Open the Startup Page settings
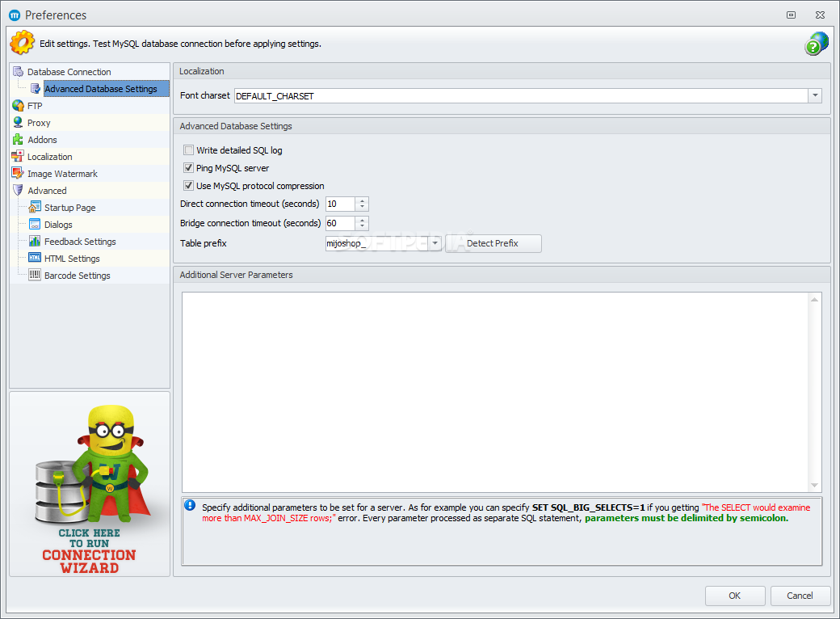840x619 pixels. click(x=69, y=208)
